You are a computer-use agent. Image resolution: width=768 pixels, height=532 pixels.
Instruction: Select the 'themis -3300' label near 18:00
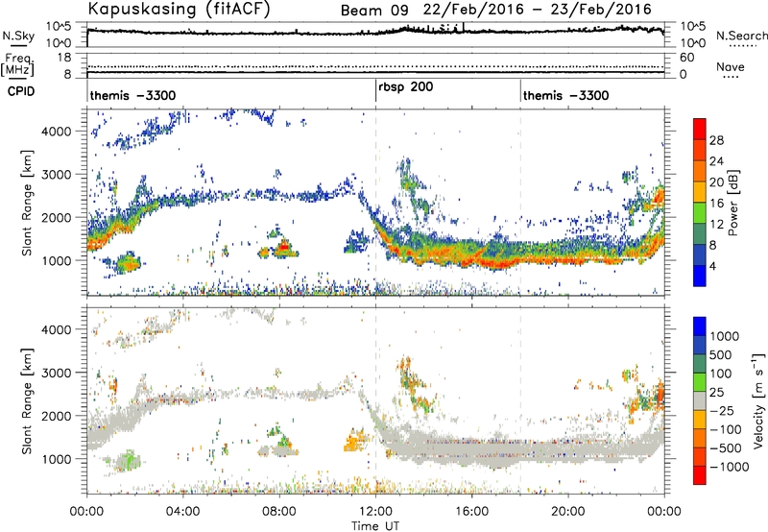click(565, 95)
